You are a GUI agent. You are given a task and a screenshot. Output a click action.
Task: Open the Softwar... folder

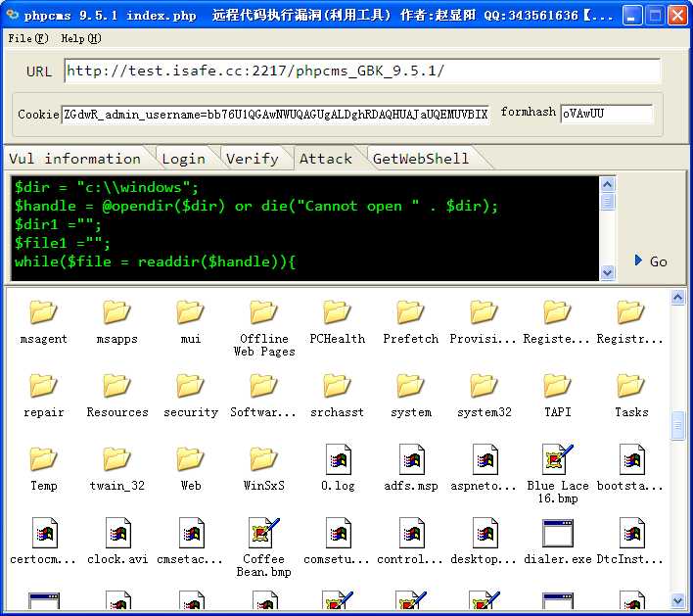point(263,385)
